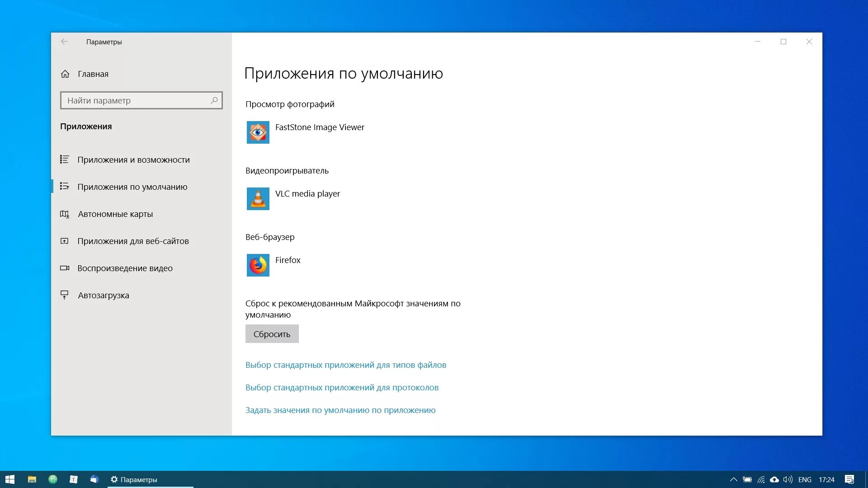This screenshot has height=488, width=868.
Task: Show hidden tray icons chevron
Action: click(733, 479)
